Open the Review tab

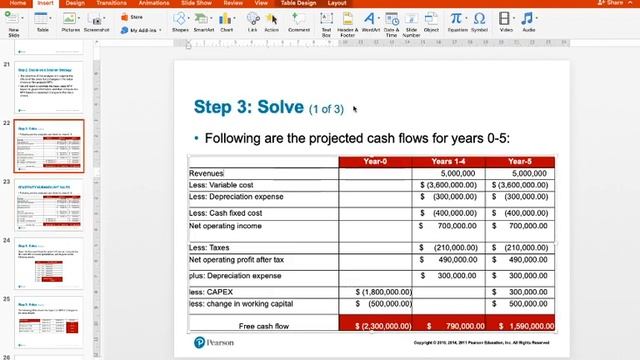[233, 3]
